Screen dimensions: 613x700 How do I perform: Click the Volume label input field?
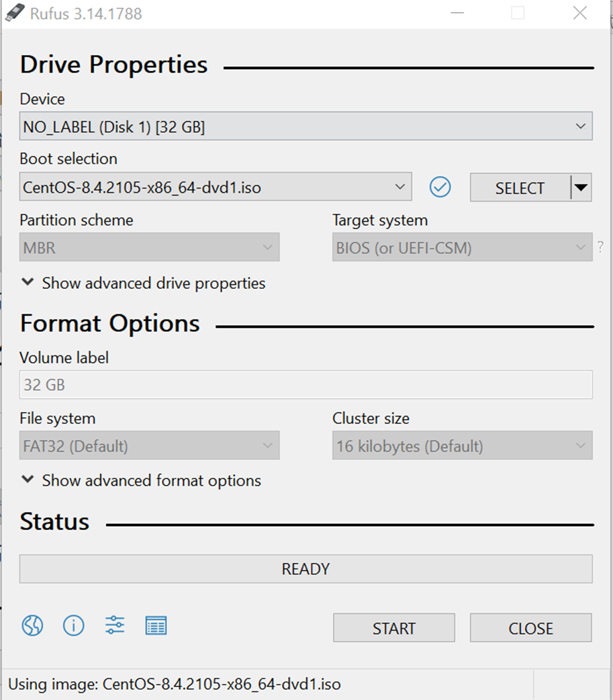[x=306, y=384]
